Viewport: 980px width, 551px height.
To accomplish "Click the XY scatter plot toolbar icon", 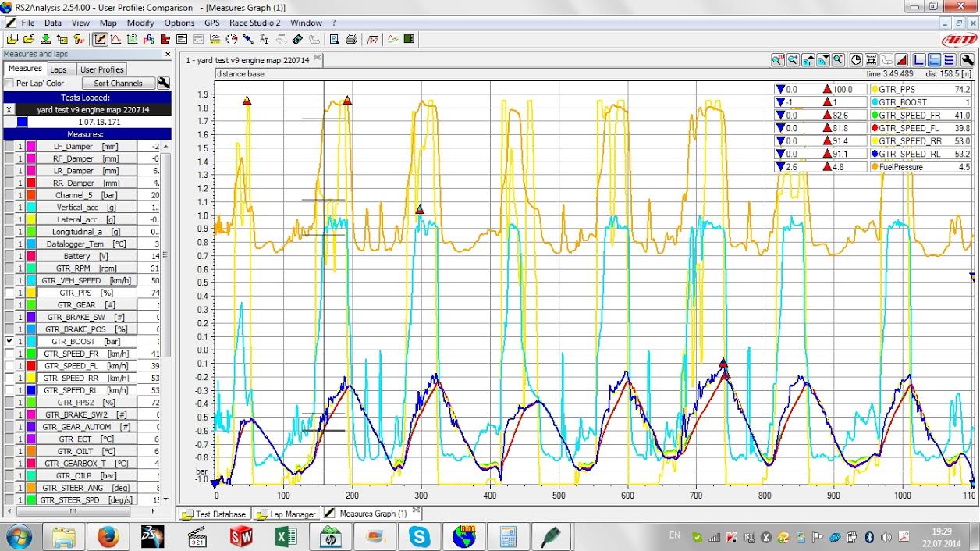I will click(133, 39).
